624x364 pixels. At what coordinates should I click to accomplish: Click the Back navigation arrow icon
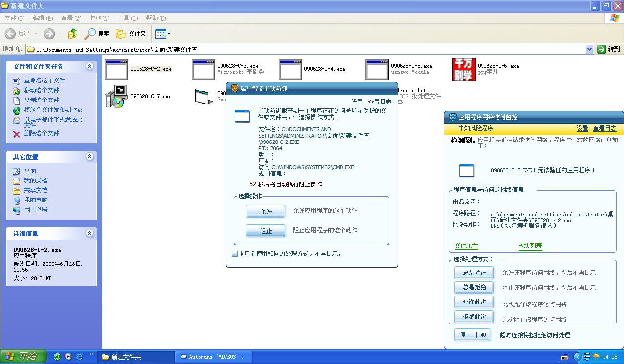10,34
